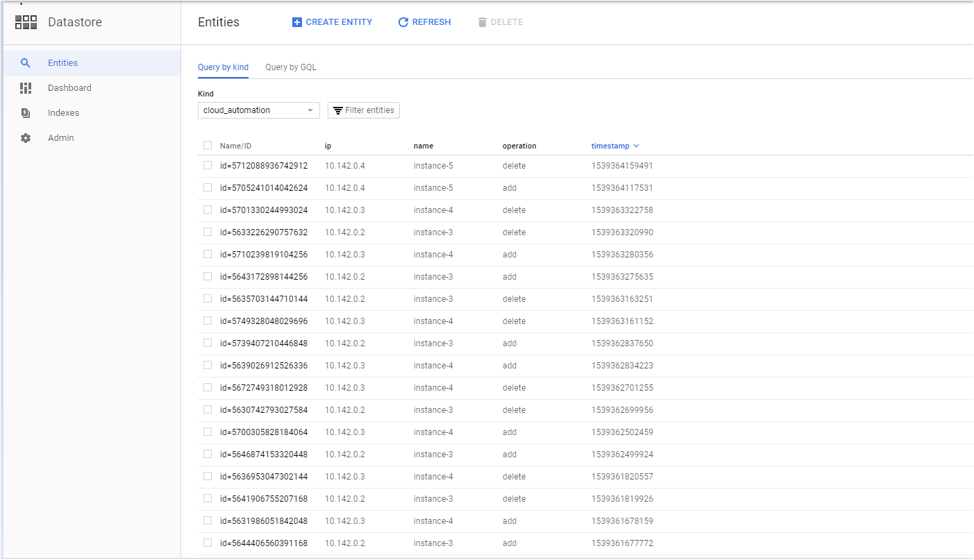Click the Filter entities field

(368, 110)
